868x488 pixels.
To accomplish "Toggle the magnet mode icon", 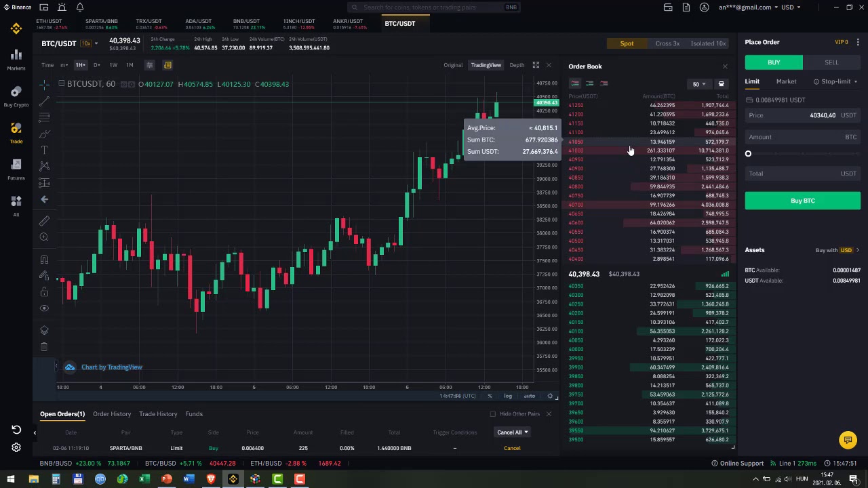I will pyautogui.click(x=44, y=260).
